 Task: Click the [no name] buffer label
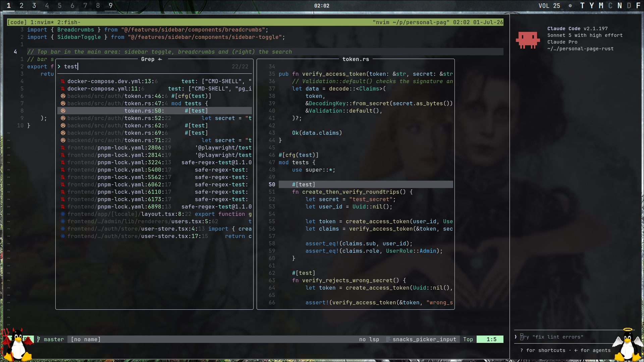[x=86, y=340]
